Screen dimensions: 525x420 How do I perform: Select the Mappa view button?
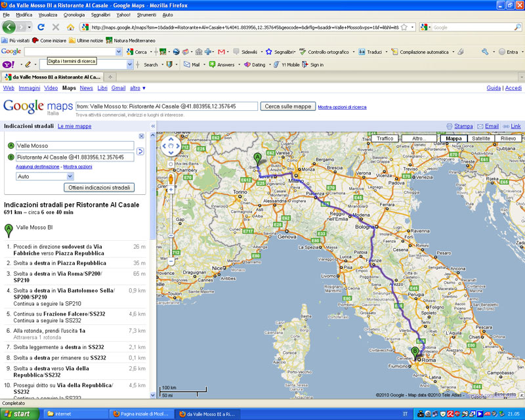(x=453, y=138)
